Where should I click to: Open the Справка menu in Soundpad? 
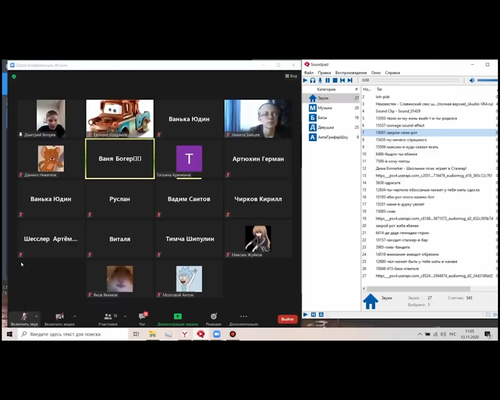point(392,73)
